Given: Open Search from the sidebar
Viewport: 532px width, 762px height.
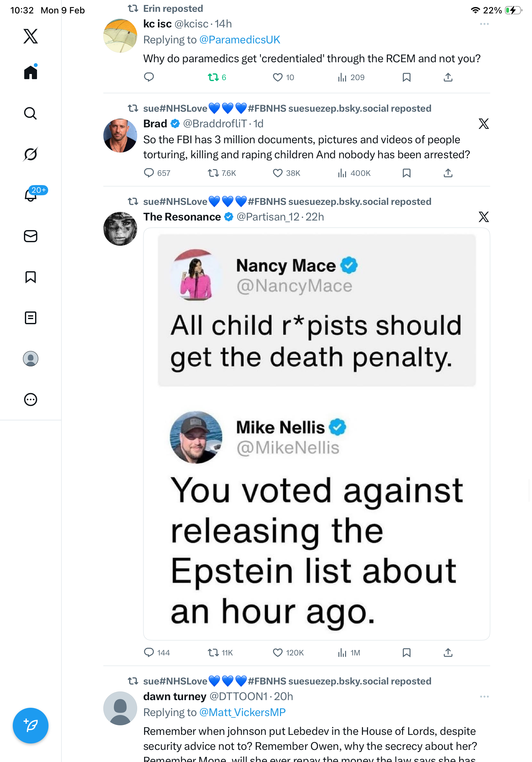Looking at the screenshot, I should (x=31, y=114).
